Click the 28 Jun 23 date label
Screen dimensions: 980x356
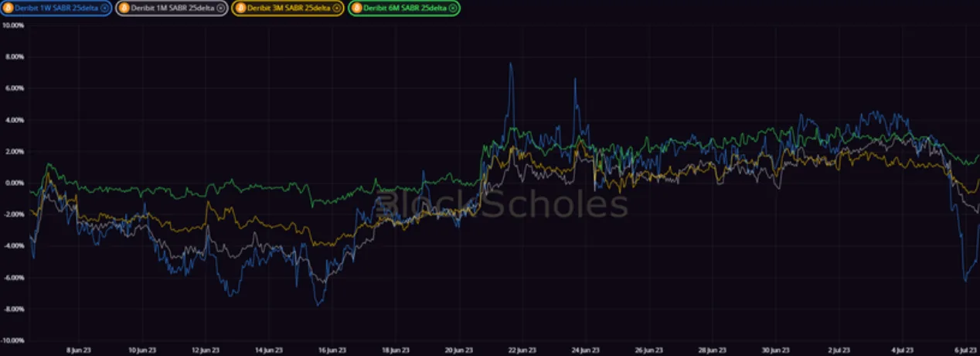[x=714, y=349]
